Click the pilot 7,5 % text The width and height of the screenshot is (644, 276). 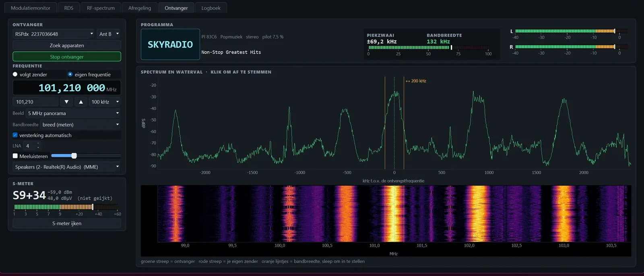273,37
